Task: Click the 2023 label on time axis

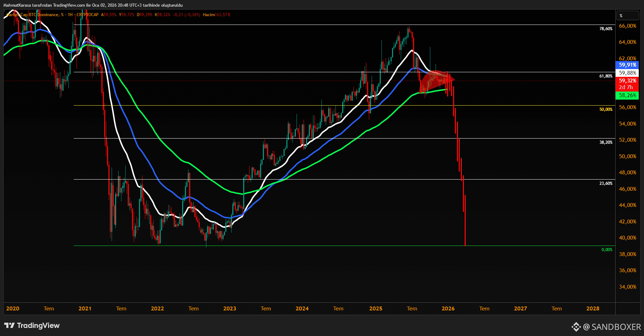Action: pyautogui.click(x=230, y=309)
